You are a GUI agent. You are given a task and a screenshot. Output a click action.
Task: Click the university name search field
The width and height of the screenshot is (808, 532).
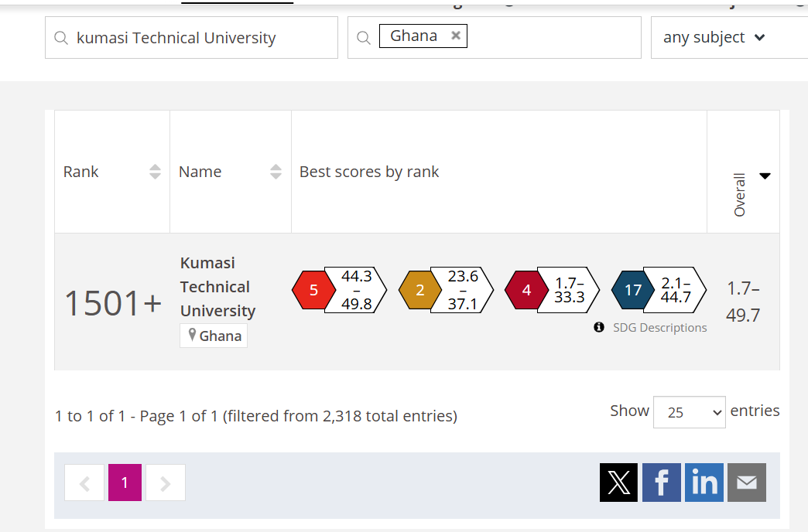click(x=201, y=38)
